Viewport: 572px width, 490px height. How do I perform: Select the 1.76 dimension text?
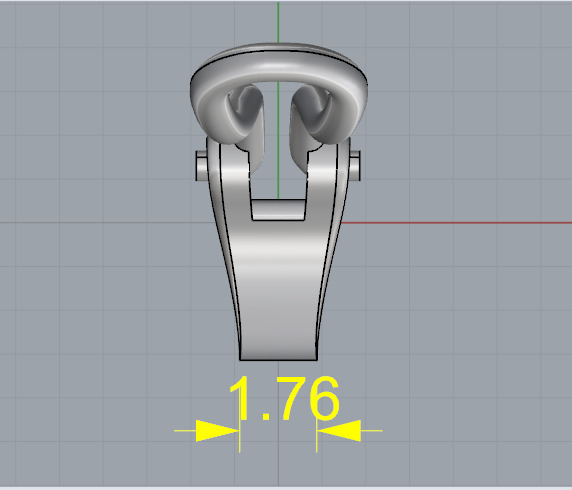284,398
